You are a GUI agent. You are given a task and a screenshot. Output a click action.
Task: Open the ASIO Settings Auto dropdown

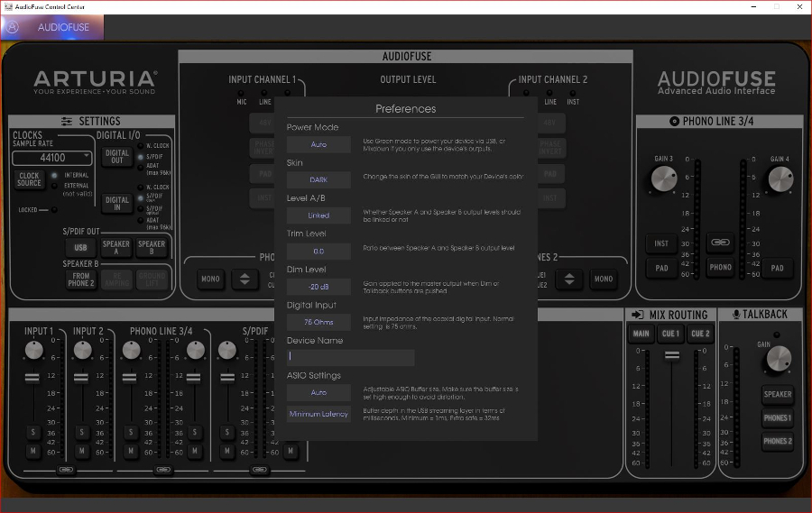[x=318, y=392]
